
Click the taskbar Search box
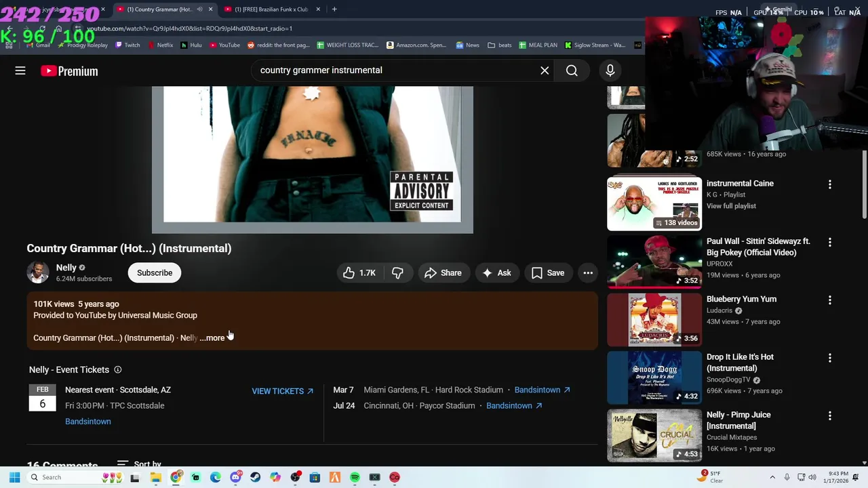coord(76,477)
